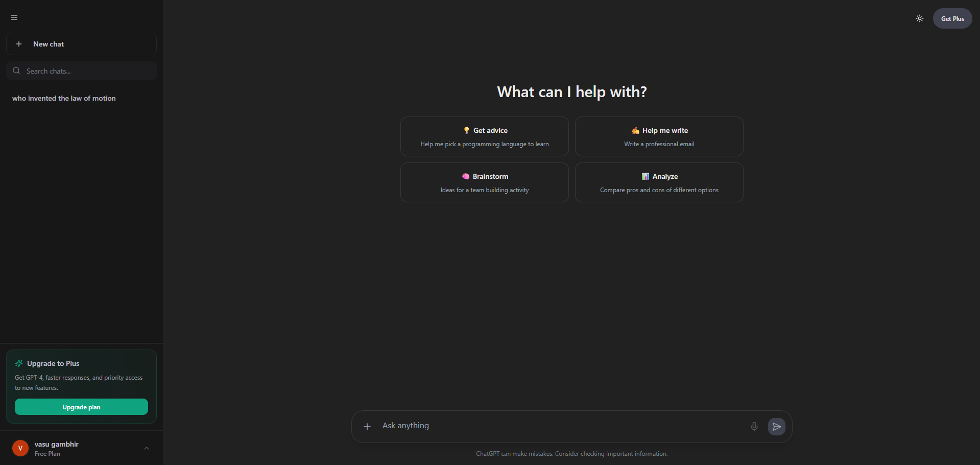Click the V avatar of vasu gambhir

click(x=20, y=448)
